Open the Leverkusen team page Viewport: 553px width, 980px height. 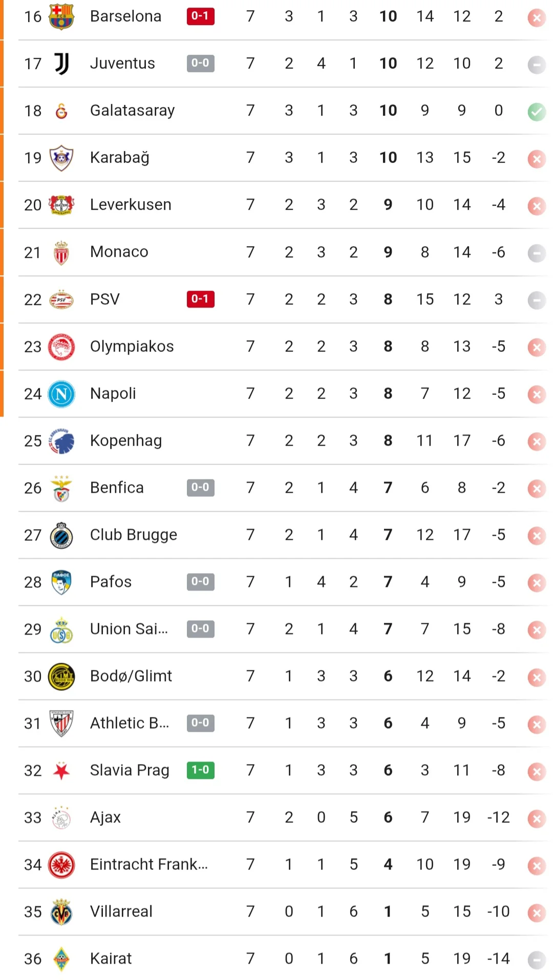(131, 205)
